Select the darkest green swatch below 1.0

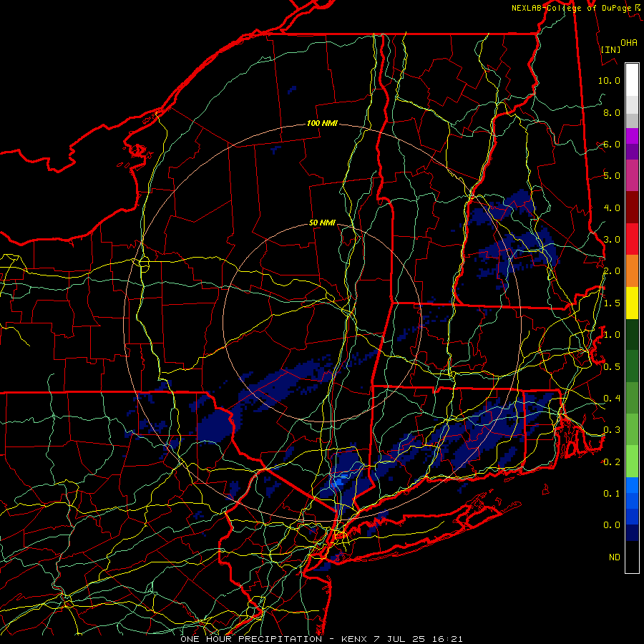632,334
